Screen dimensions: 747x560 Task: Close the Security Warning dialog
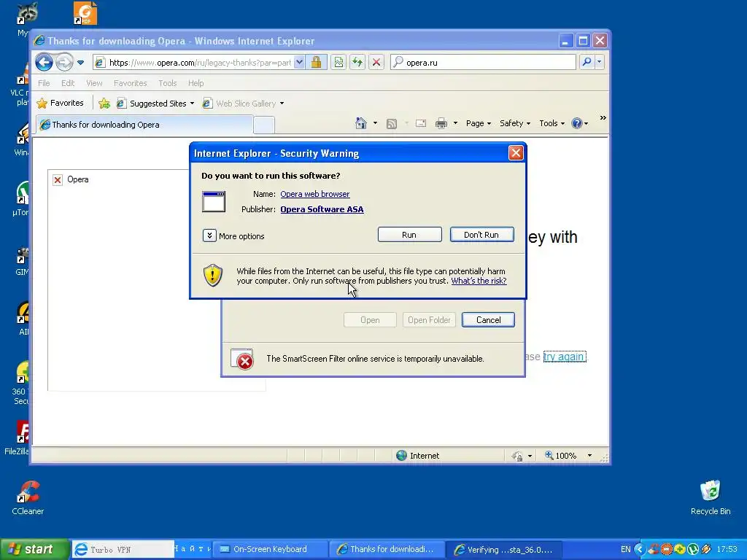coord(516,153)
